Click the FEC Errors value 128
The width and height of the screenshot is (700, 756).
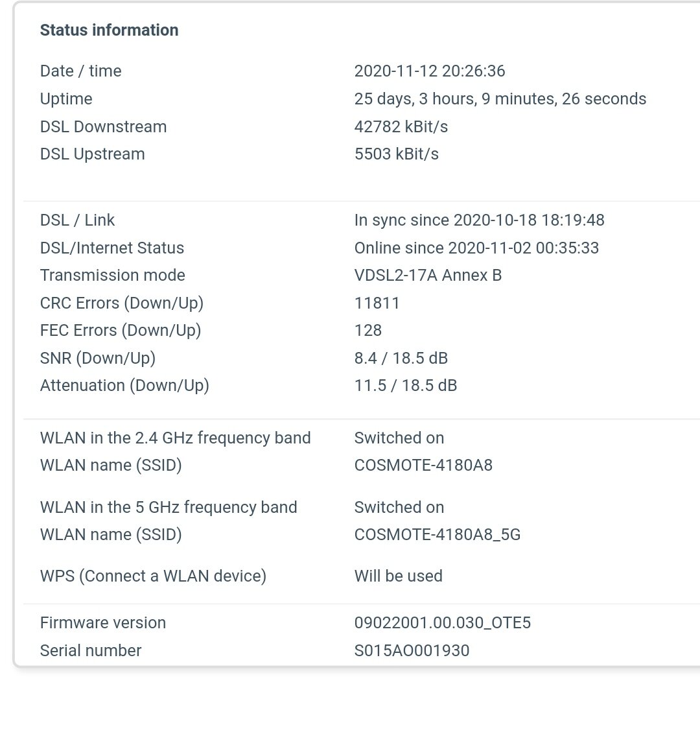pos(368,330)
